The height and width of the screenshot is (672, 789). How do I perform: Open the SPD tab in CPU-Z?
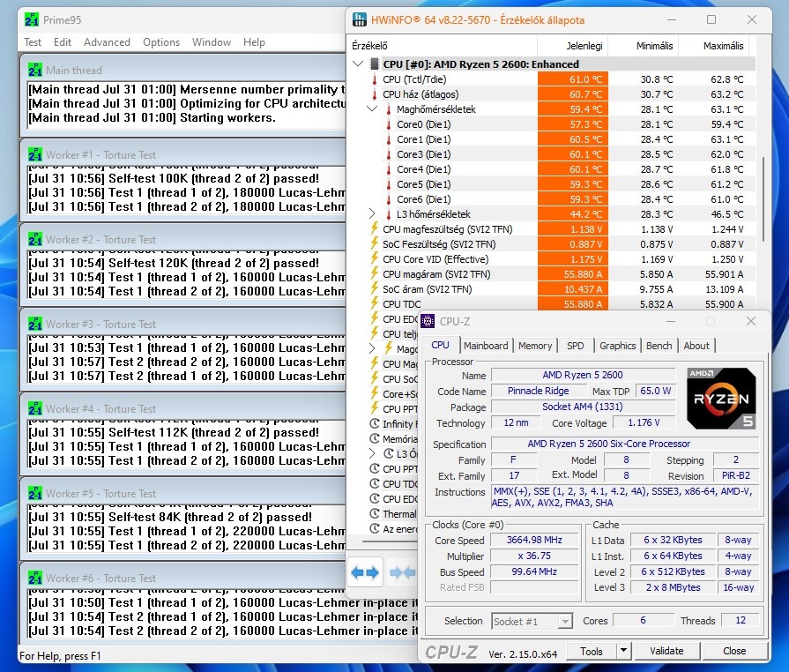(x=575, y=346)
